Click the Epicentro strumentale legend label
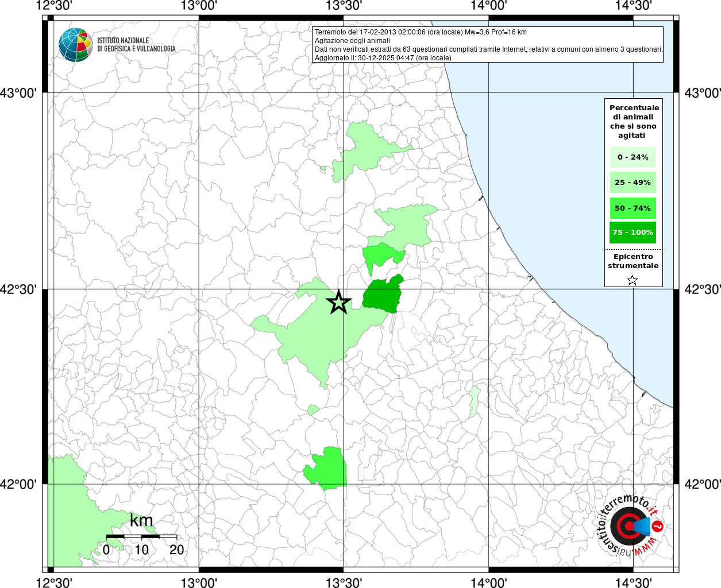 coord(633,261)
